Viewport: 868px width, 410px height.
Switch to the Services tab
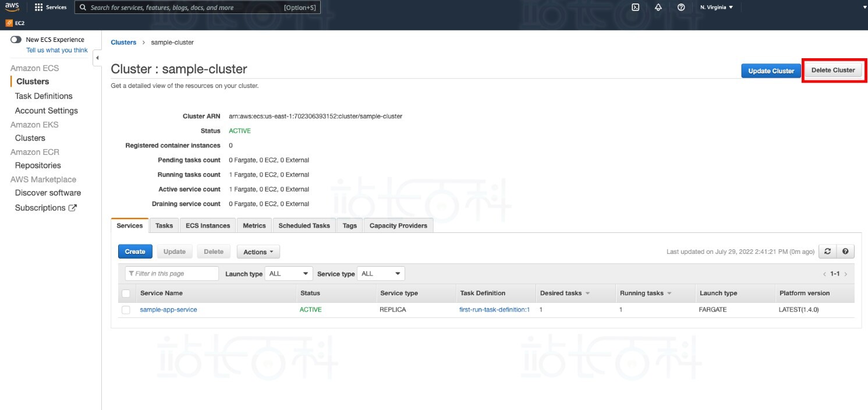point(130,225)
